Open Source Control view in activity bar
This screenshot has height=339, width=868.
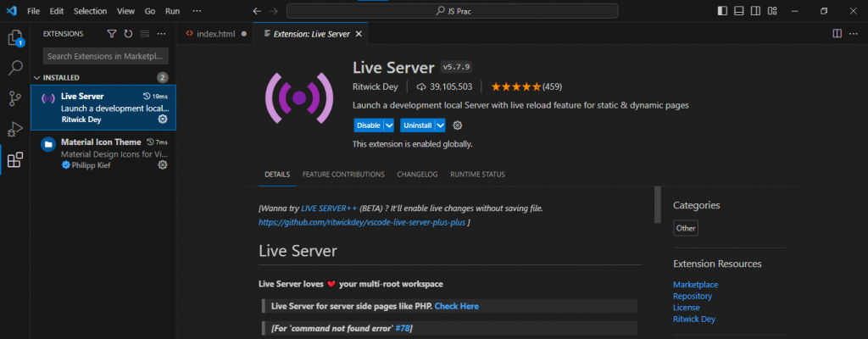tap(15, 99)
